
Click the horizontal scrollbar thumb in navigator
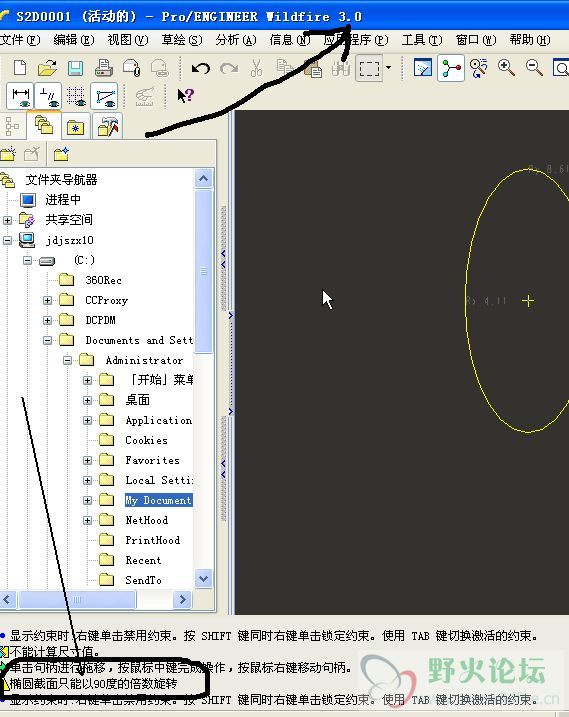click(x=77, y=599)
